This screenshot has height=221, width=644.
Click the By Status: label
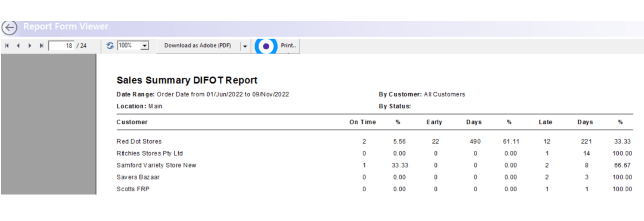(395, 106)
